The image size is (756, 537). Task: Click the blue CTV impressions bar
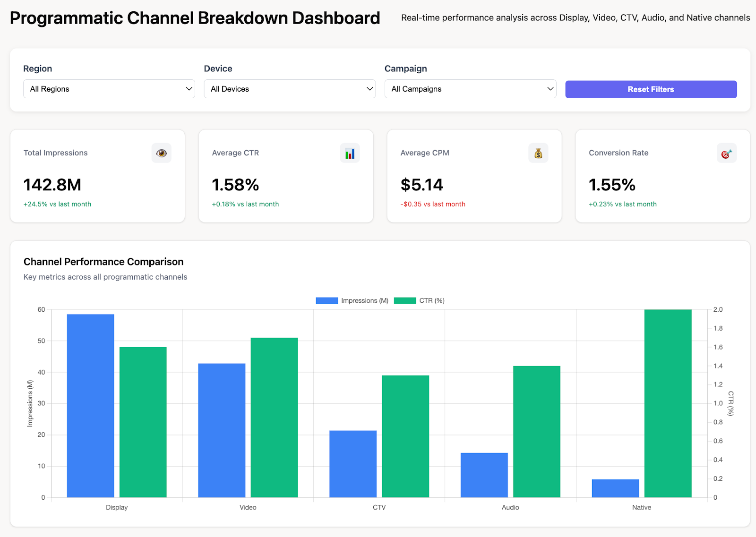pos(352,463)
